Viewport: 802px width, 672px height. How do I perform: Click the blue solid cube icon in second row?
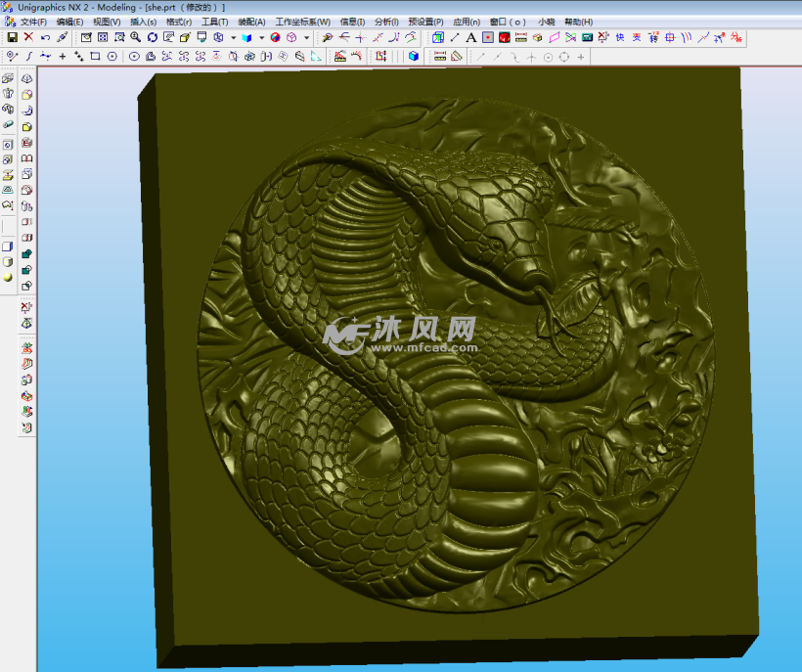[414, 57]
